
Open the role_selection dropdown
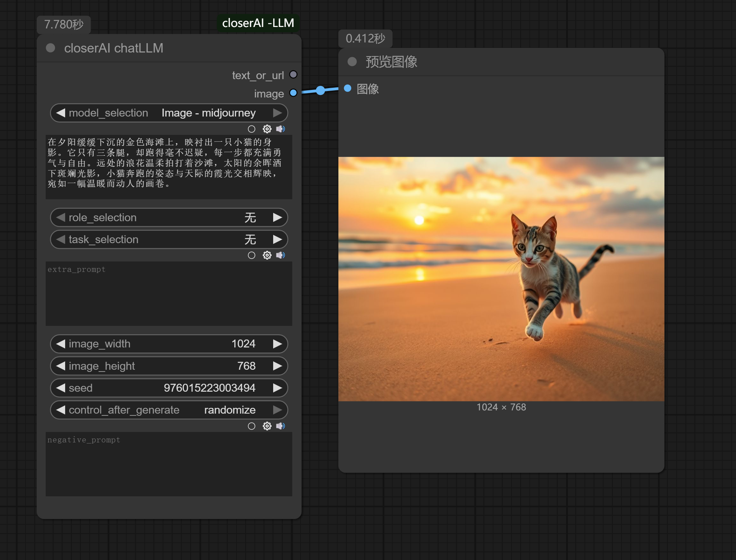[169, 218]
